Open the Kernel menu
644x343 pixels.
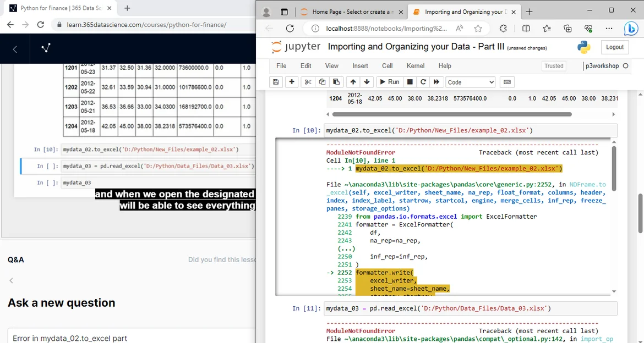point(415,66)
